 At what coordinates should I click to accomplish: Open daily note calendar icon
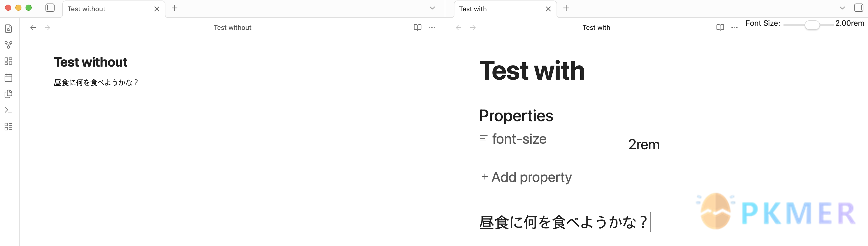click(8, 78)
